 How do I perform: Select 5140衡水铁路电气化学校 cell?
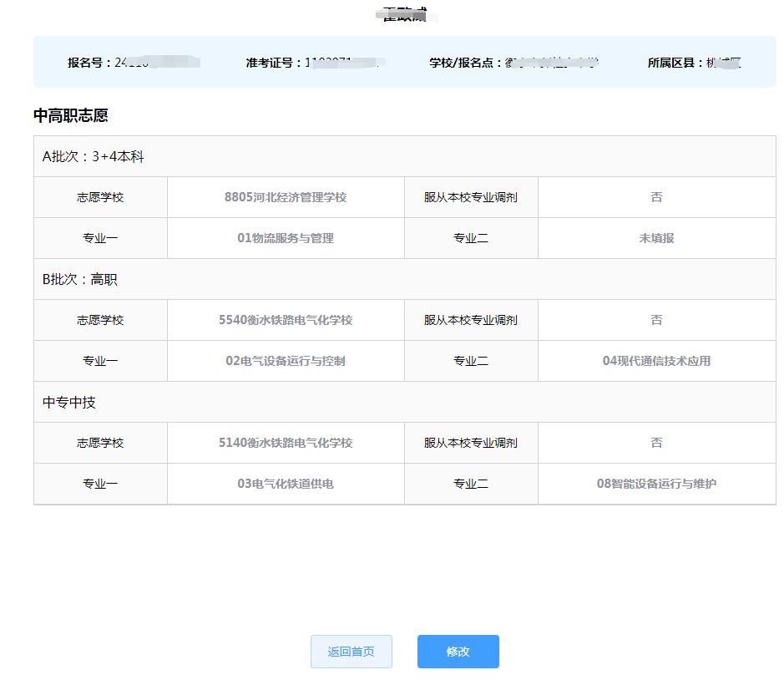pos(286,443)
